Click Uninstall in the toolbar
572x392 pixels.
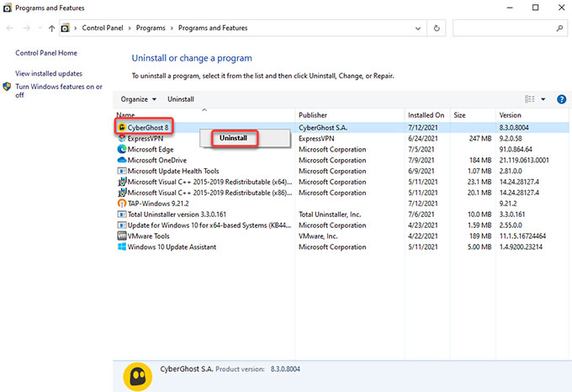tap(181, 99)
